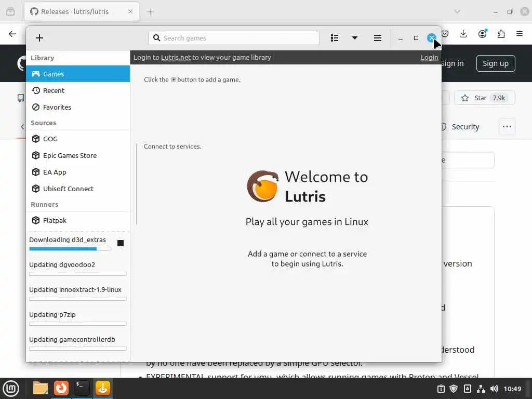This screenshot has width=532, height=399.
Task: Stop the d3d_extras download
Action: click(x=121, y=243)
